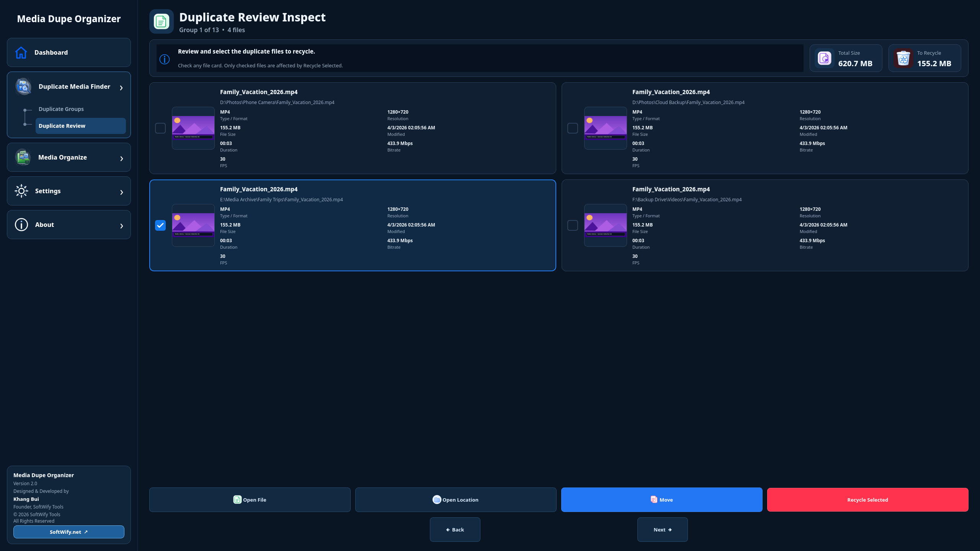Open the Dashboard home icon
The height and width of the screenshot is (551, 980).
[x=21, y=52]
